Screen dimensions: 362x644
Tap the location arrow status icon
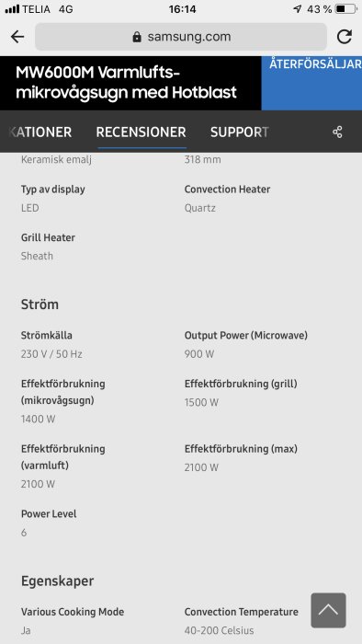coord(298,9)
